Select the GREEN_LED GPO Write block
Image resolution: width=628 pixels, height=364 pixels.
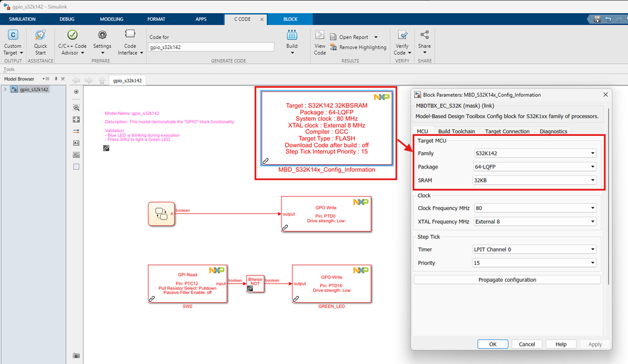click(x=332, y=284)
